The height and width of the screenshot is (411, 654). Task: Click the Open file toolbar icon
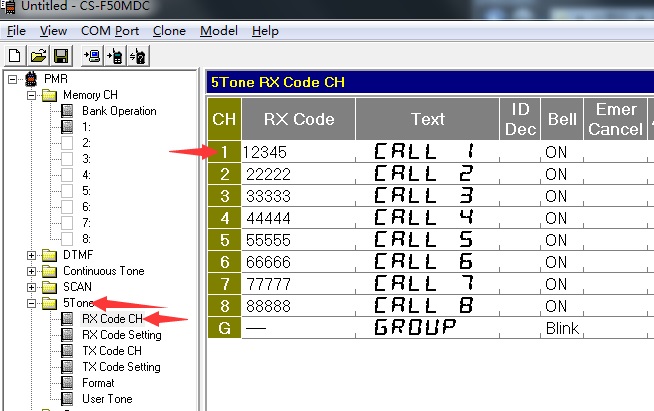click(38, 56)
